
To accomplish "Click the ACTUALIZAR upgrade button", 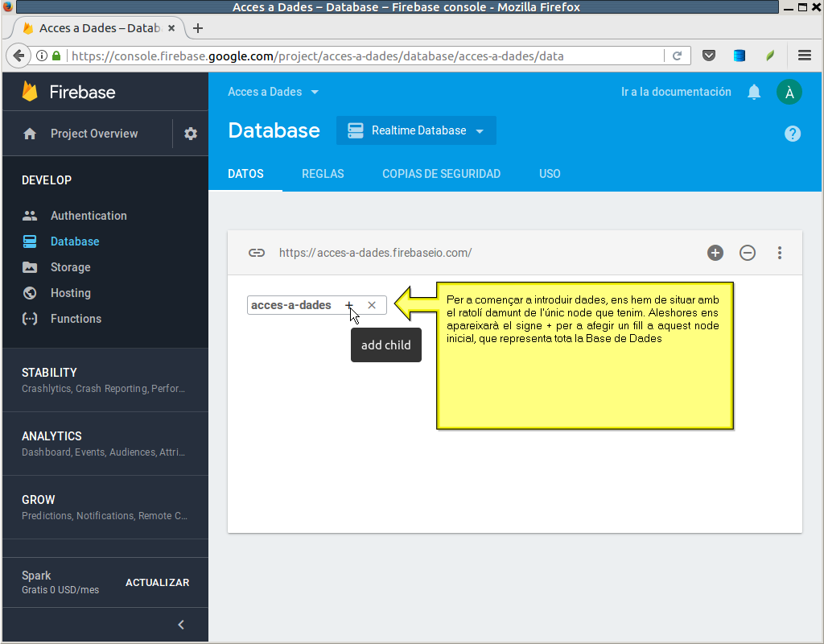I will point(157,583).
